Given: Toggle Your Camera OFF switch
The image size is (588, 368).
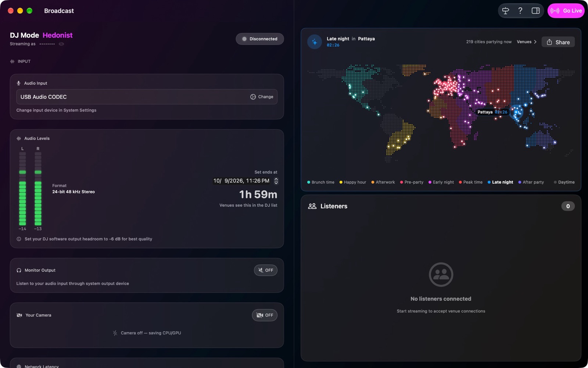Looking at the screenshot, I should tap(265, 315).
